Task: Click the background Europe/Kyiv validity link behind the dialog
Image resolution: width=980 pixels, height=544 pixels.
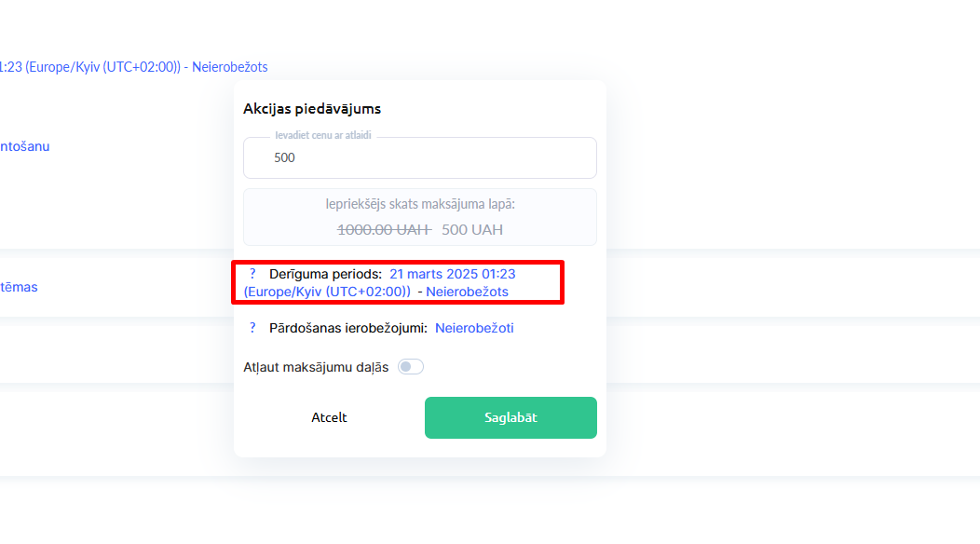Action: (x=133, y=67)
